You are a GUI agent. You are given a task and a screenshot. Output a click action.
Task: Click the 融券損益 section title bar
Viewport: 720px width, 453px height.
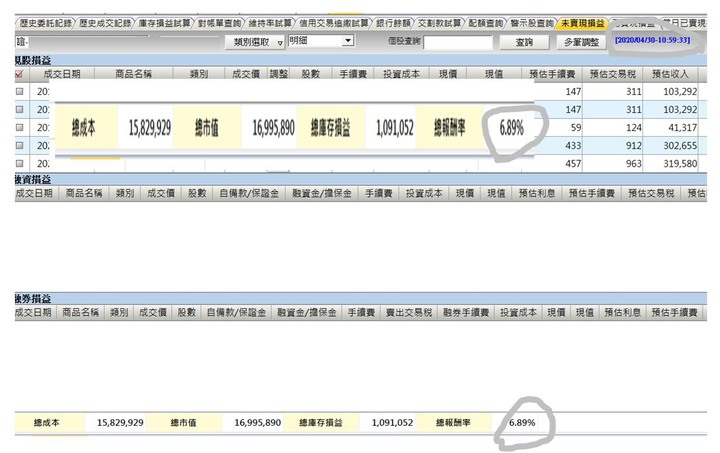click(360, 299)
